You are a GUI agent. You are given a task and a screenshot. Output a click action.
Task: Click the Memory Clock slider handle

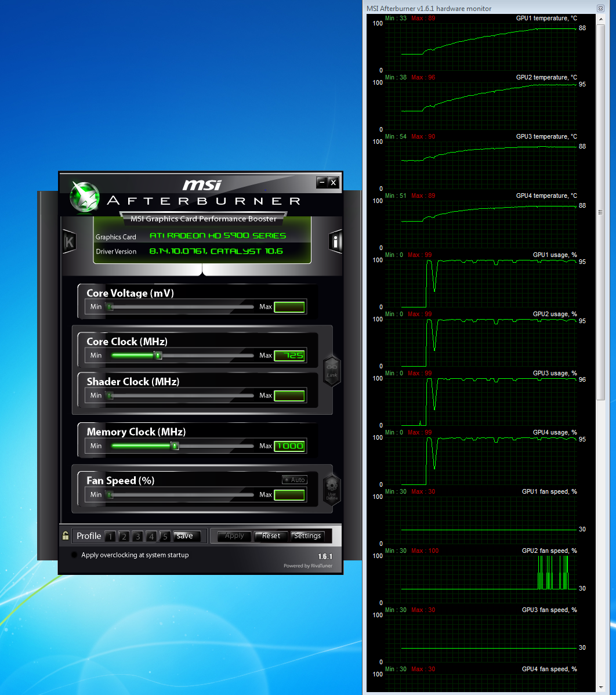[175, 446]
